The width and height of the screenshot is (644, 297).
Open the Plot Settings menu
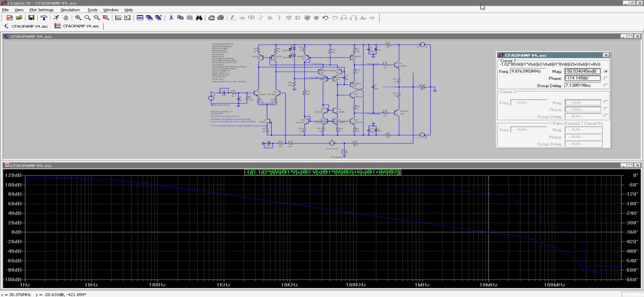point(42,10)
